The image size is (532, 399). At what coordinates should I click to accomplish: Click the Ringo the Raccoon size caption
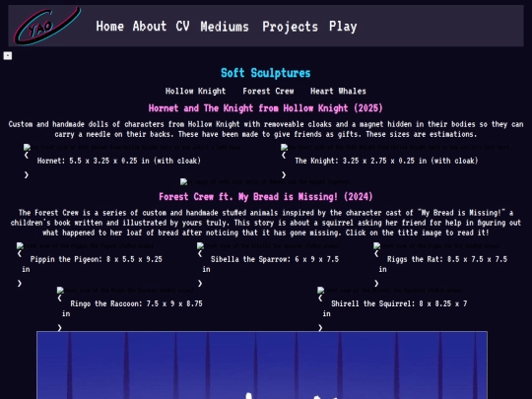coord(132,308)
